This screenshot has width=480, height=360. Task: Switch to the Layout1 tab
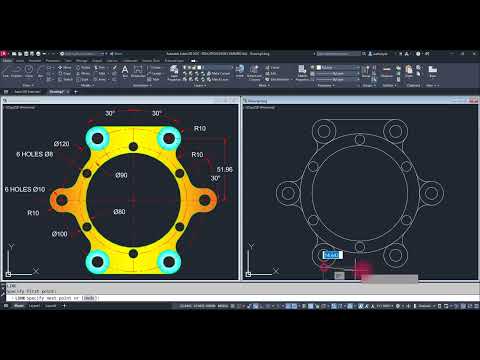[34, 306]
